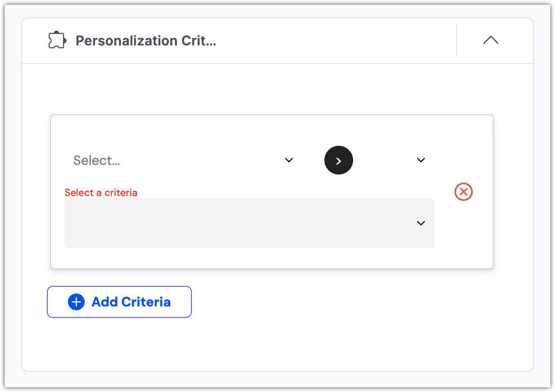The width and height of the screenshot is (555, 392).
Task: Click the "Add Criteria" text label
Action: point(131,302)
